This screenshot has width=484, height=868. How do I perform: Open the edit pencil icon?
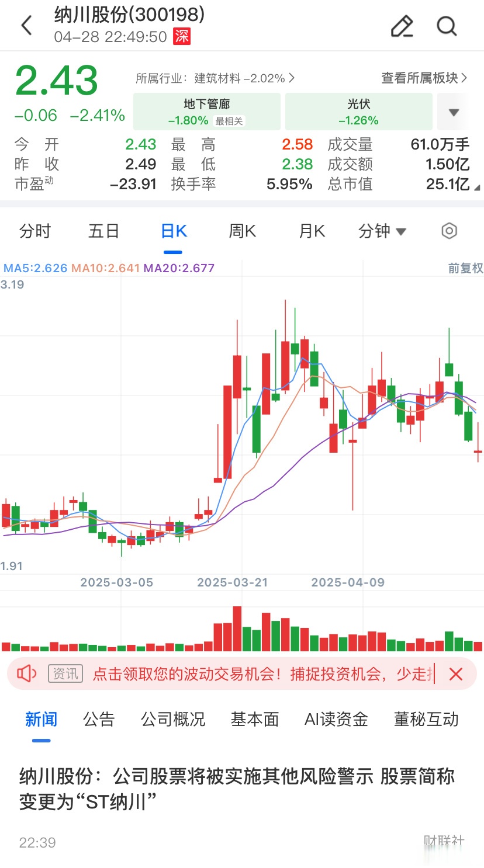point(402,26)
